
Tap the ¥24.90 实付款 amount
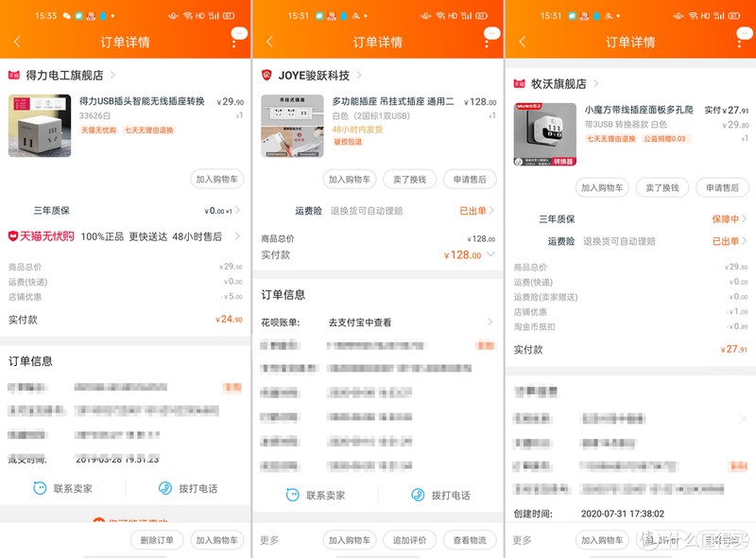point(229,319)
